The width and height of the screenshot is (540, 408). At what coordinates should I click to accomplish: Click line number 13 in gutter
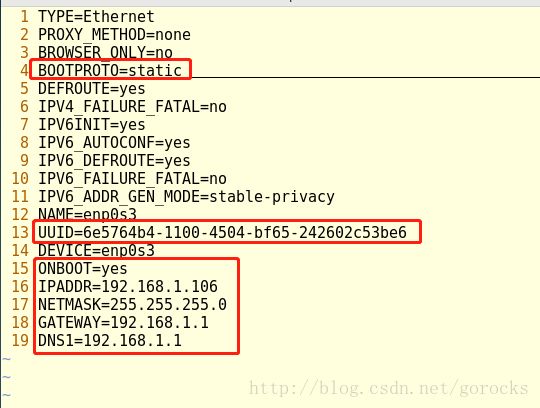[x=20, y=232]
